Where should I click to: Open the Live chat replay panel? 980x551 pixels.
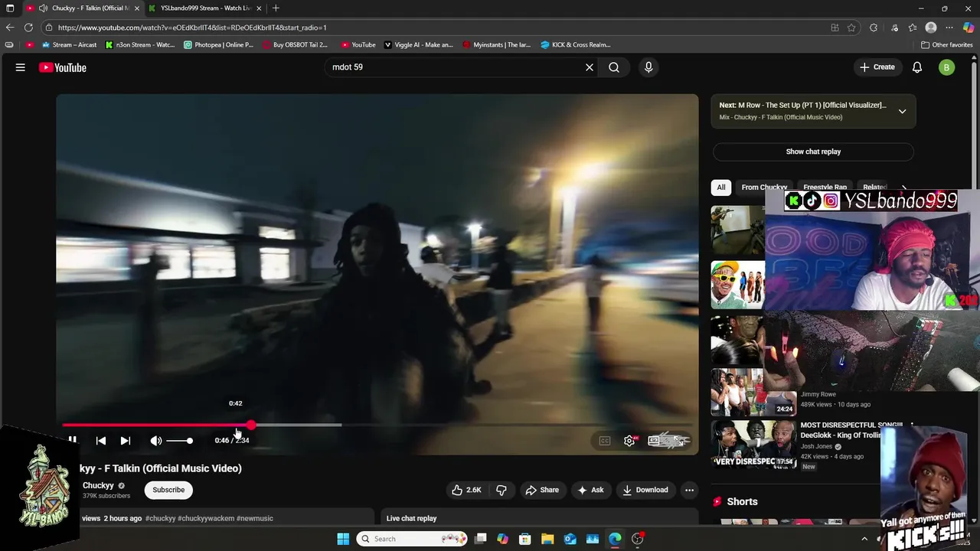click(539, 518)
